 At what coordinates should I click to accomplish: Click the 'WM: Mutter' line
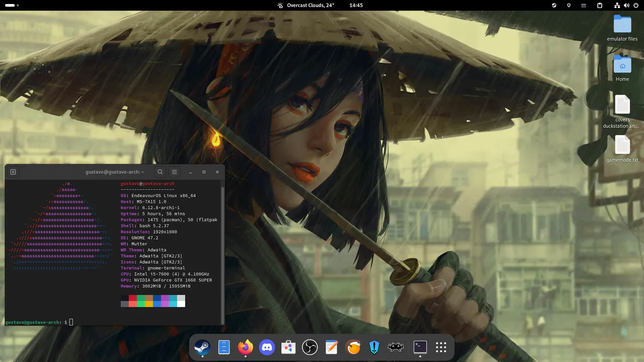click(134, 244)
